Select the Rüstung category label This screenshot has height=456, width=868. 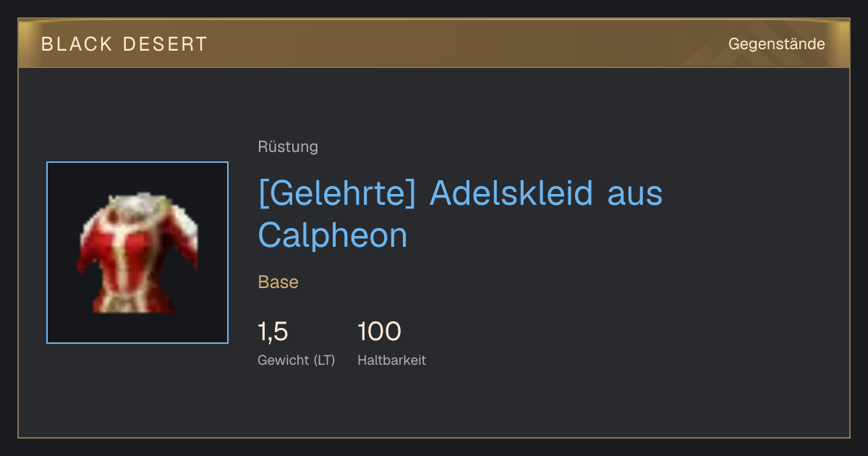pos(288,147)
